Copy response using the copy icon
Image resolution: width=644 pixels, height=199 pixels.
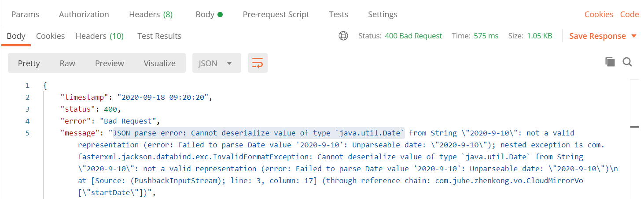pyautogui.click(x=610, y=62)
